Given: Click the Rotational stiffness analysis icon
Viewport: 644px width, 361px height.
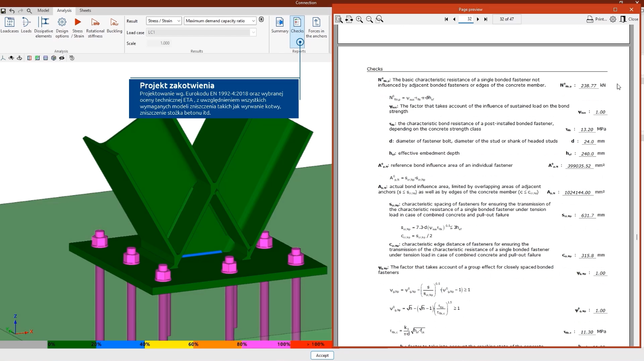Looking at the screenshot, I should tap(95, 25).
